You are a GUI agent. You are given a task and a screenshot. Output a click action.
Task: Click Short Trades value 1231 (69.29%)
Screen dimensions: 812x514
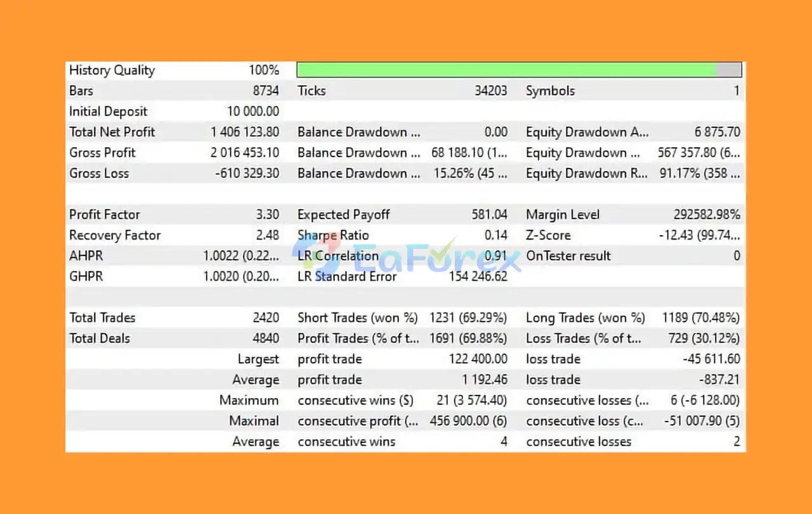pyautogui.click(x=469, y=318)
